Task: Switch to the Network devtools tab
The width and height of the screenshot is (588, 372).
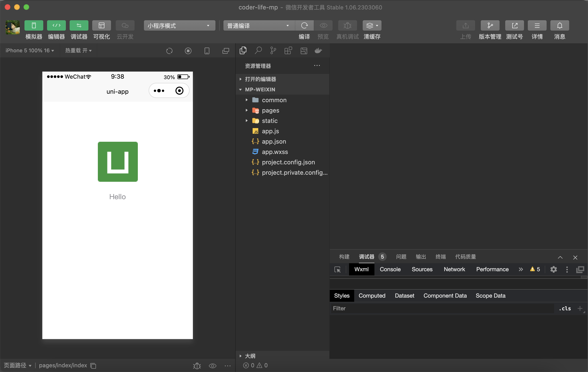Action: coord(454,269)
